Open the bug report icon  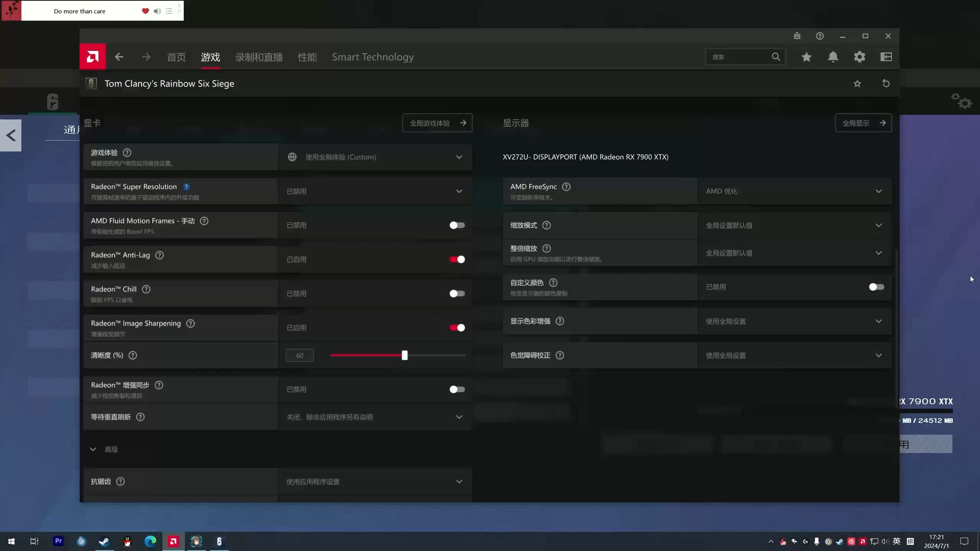click(x=797, y=36)
